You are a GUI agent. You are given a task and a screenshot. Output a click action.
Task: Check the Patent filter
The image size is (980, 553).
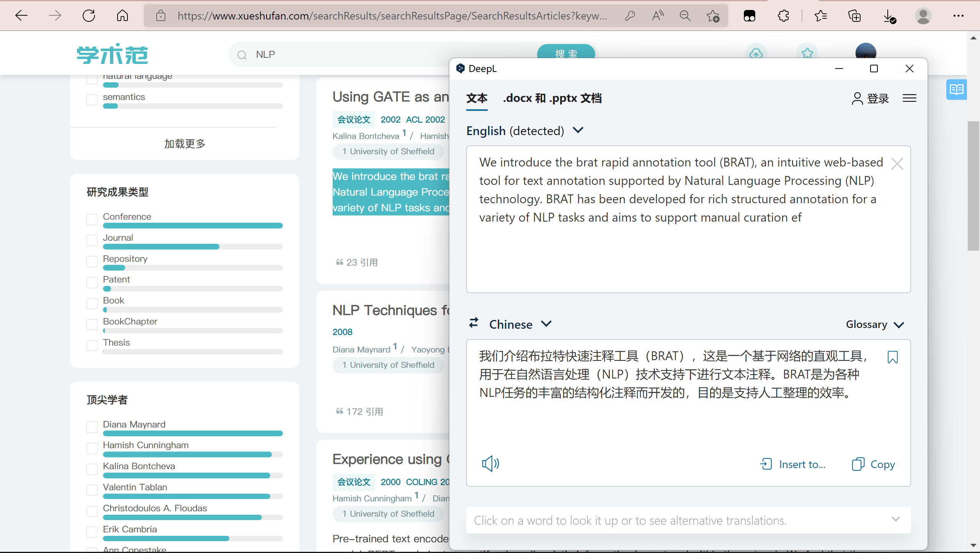pyautogui.click(x=92, y=282)
